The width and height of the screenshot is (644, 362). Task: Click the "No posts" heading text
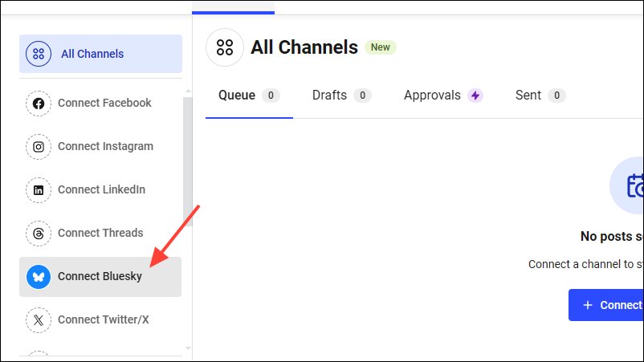tap(612, 237)
